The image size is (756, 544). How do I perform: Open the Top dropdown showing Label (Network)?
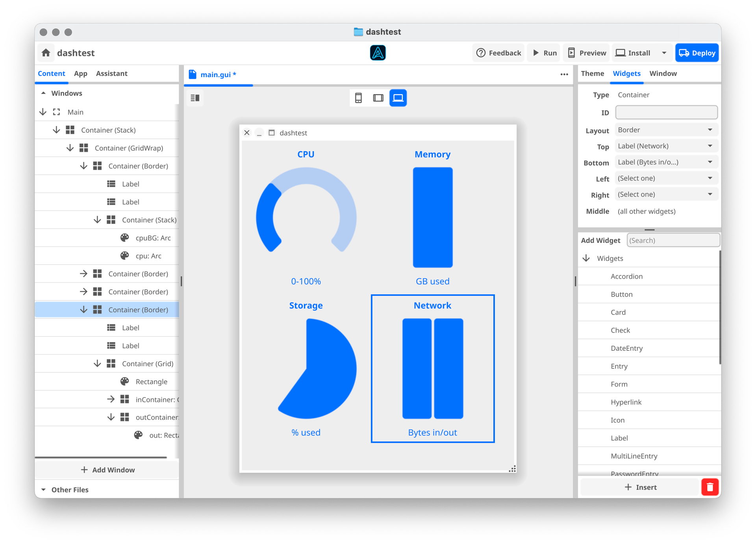[x=666, y=146]
